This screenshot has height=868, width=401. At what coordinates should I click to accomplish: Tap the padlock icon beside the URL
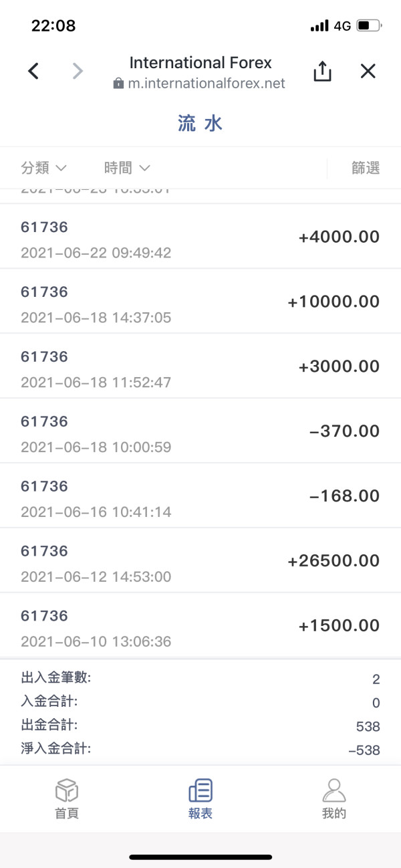[118, 84]
